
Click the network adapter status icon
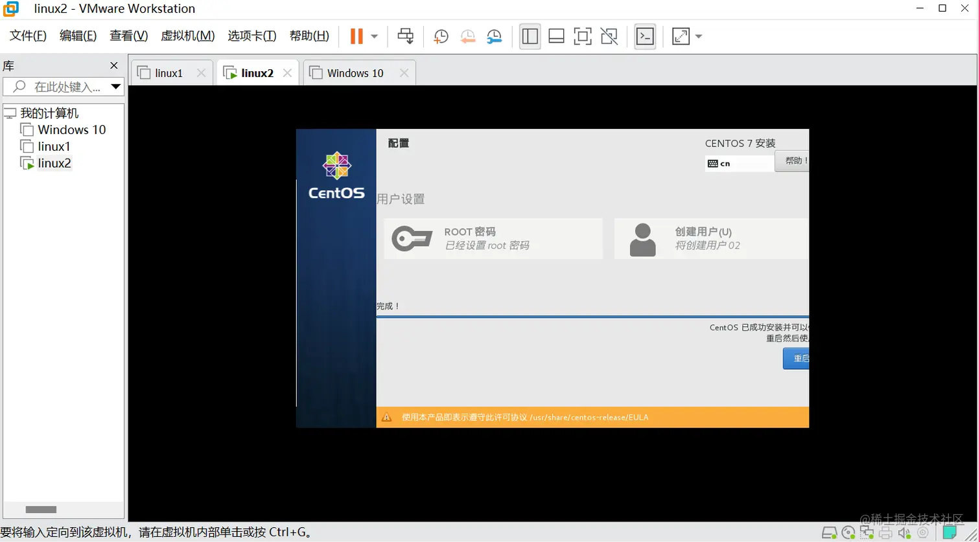tap(867, 533)
